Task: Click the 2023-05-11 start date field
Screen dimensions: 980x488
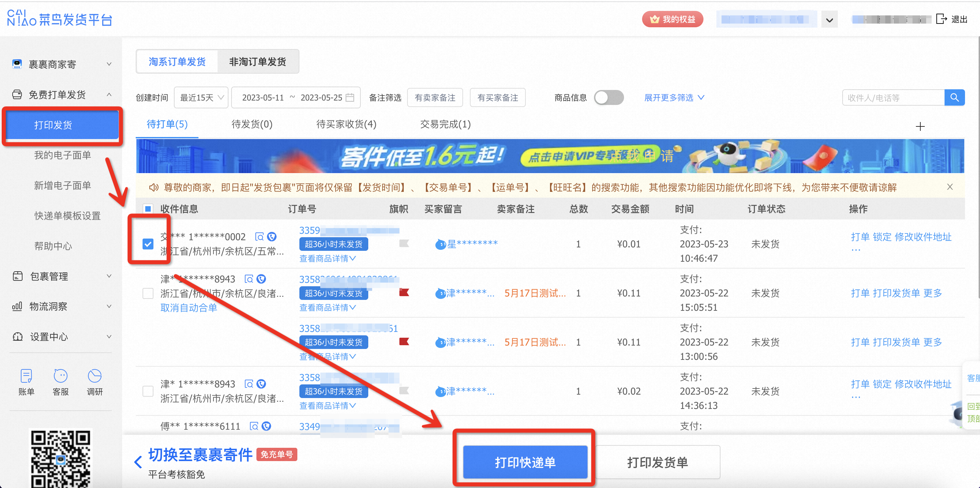Action: [x=263, y=98]
